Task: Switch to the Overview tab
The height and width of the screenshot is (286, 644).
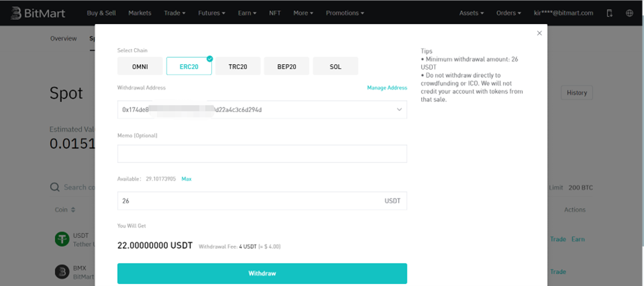Action: pos(63,39)
